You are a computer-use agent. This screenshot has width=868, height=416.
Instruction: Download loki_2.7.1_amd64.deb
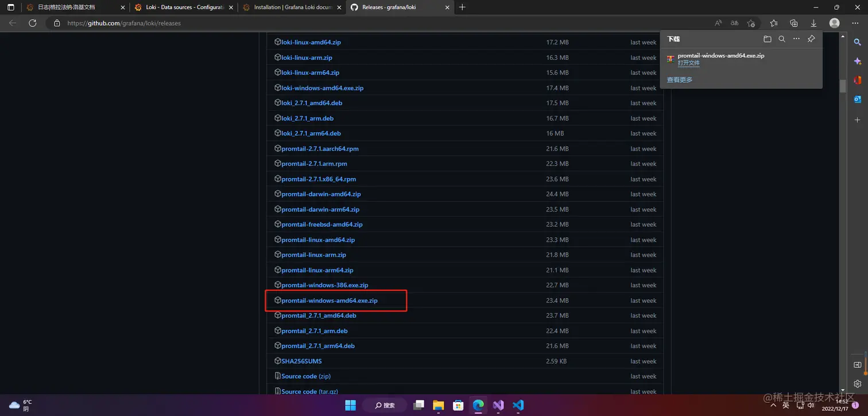coord(312,103)
